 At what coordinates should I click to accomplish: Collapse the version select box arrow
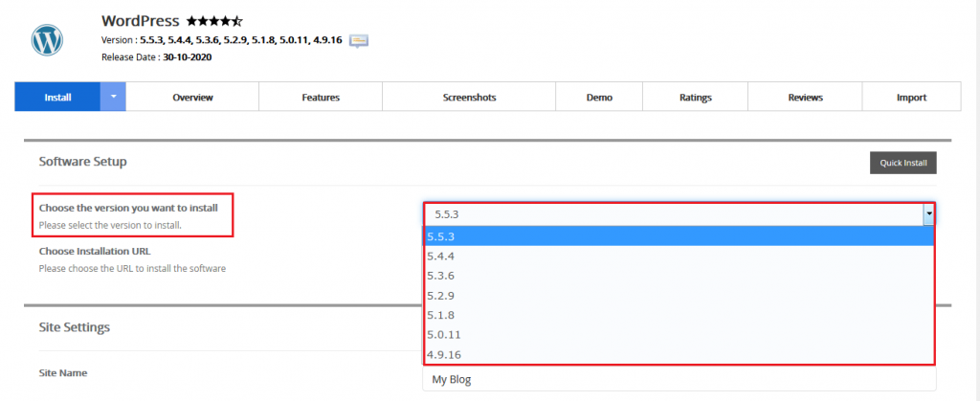pyautogui.click(x=928, y=214)
